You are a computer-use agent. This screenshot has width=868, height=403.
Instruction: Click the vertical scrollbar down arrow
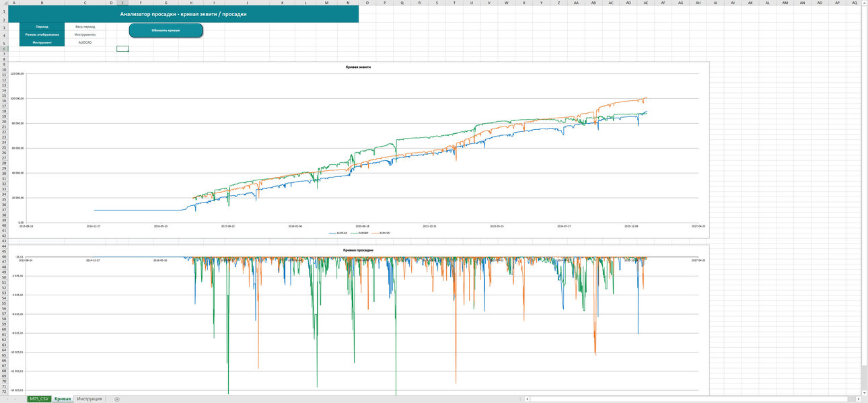[864, 392]
